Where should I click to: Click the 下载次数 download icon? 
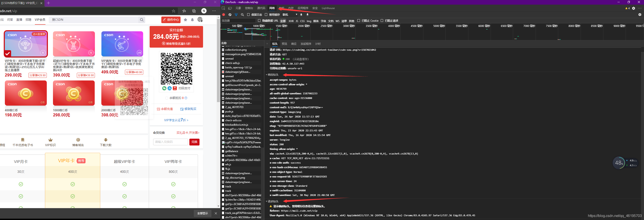[106, 140]
